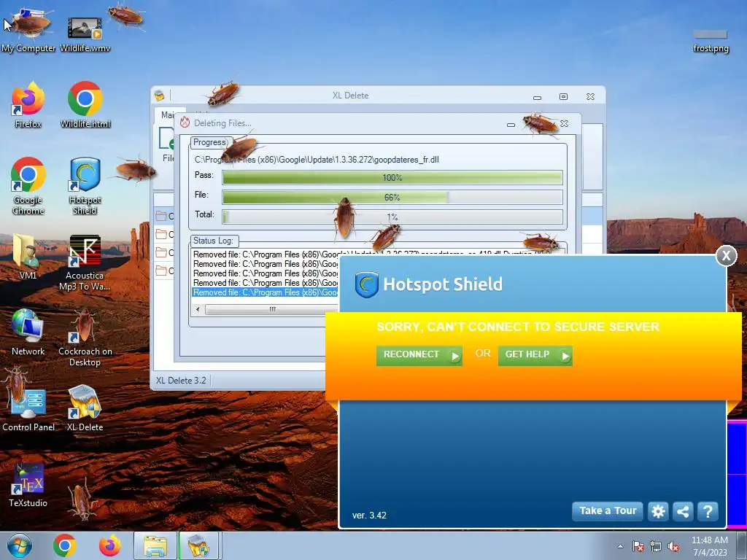This screenshot has width=747, height=560.
Task: Click the Hotspot Shield share icon
Action: (x=683, y=511)
